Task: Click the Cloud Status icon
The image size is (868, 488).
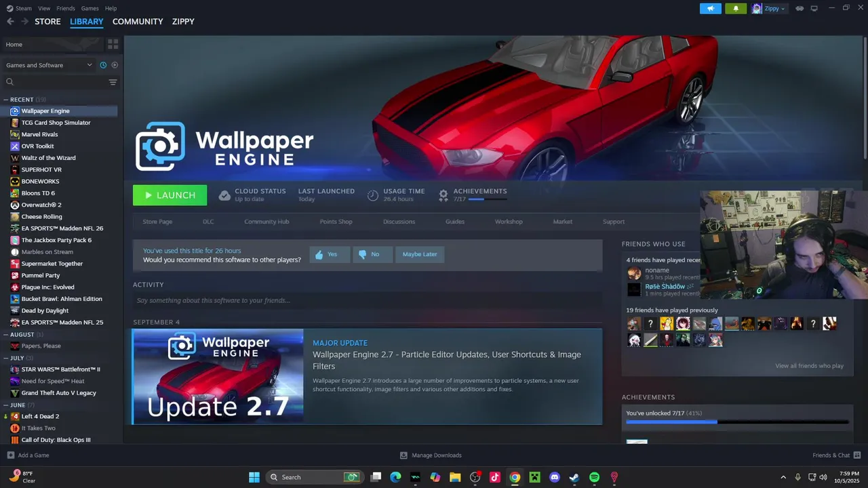Action: 224,195
